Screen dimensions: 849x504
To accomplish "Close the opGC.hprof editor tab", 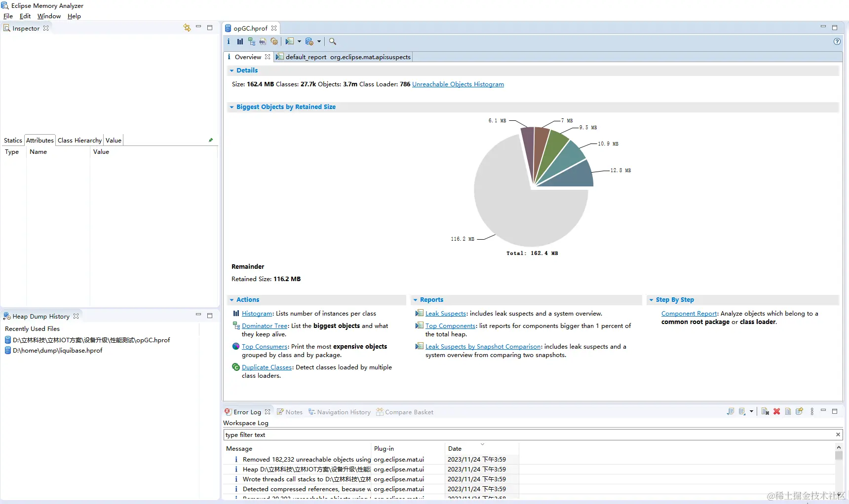I will point(274,28).
